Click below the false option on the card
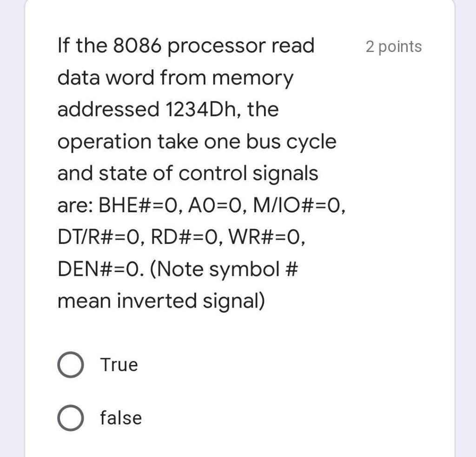476x457 pixels. click(x=186, y=444)
